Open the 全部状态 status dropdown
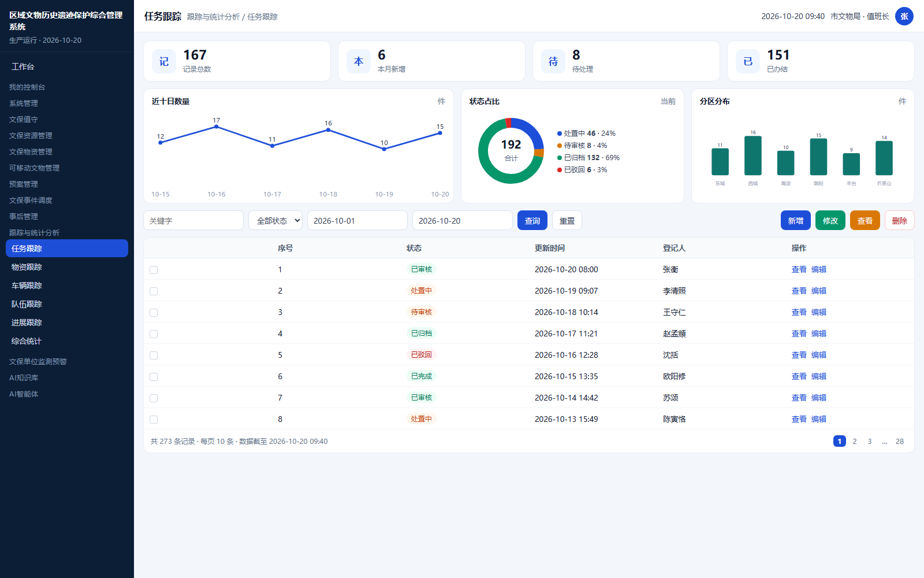The width and height of the screenshot is (924, 578). pyautogui.click(x=275, y=221)
